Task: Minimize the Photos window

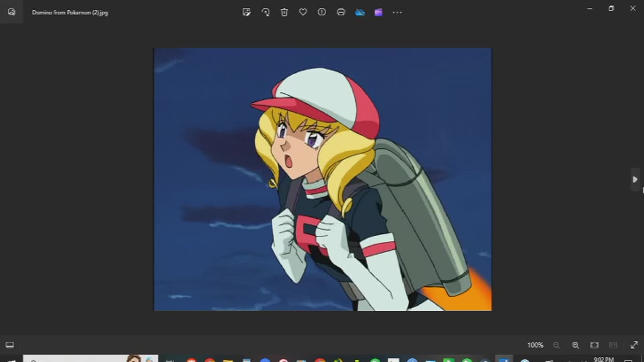Action: [x=589, y=9]
